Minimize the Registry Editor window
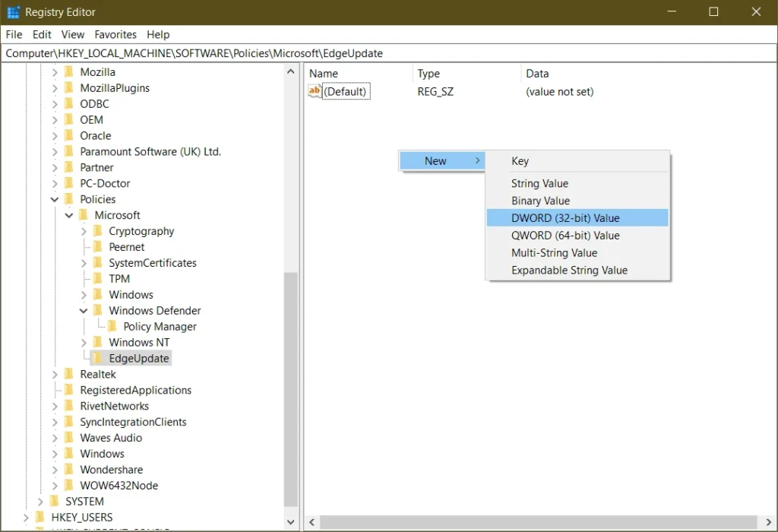The height and width of the screenshot is (532, 778). point(672,11)
